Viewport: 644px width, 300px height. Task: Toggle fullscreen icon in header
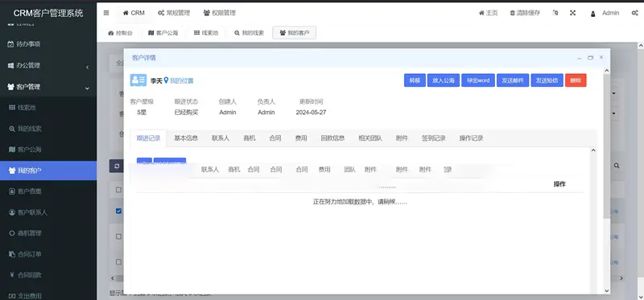(573, 13)
